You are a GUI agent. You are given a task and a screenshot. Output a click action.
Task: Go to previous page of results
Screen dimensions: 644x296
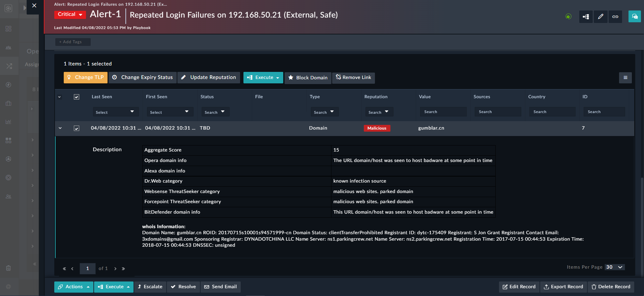72,269
